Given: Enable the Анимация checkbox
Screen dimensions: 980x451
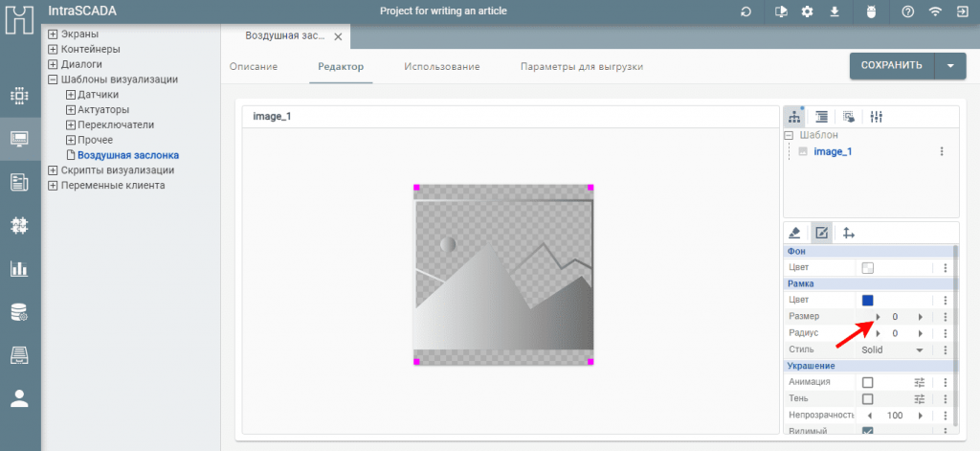Looking at the screenshot, I should [x=867, y=382].
